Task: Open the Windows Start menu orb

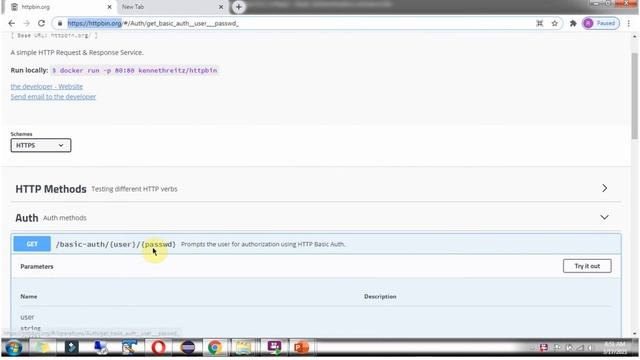Action: point(14,348)
